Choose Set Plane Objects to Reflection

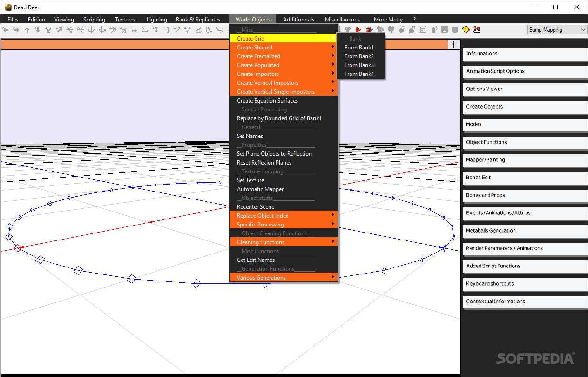[284, 154]
